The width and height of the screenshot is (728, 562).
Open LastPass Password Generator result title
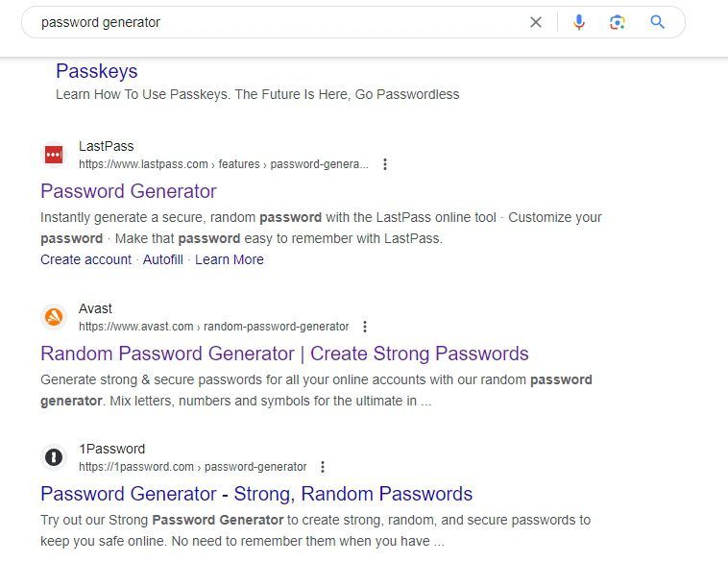click(129, 191)
